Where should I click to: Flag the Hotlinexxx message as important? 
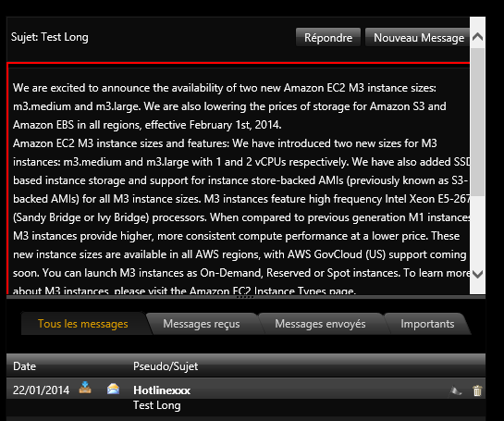(456, 390)
